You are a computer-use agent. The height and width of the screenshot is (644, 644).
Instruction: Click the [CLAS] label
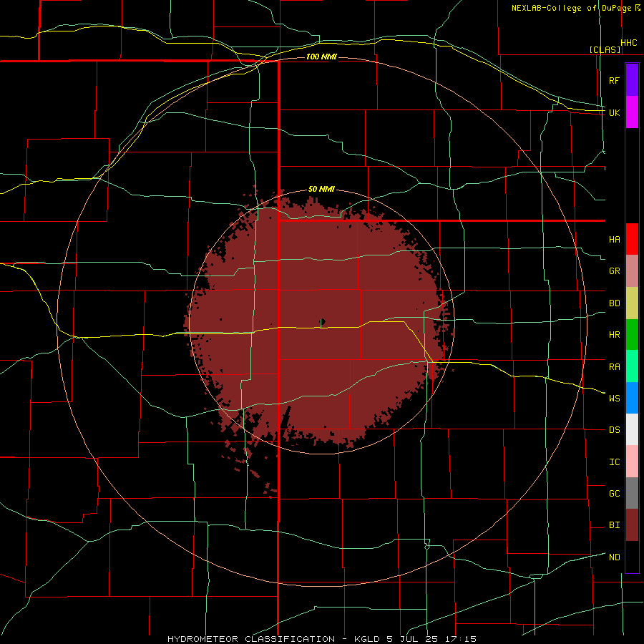coord(605,49)
